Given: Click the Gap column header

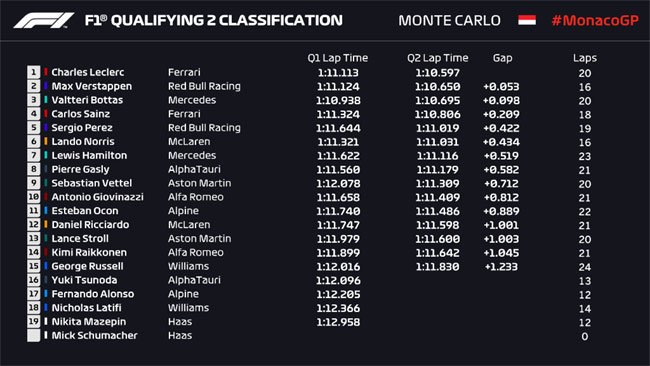Looking at the screenshot, I should click(x=502, y=58).
